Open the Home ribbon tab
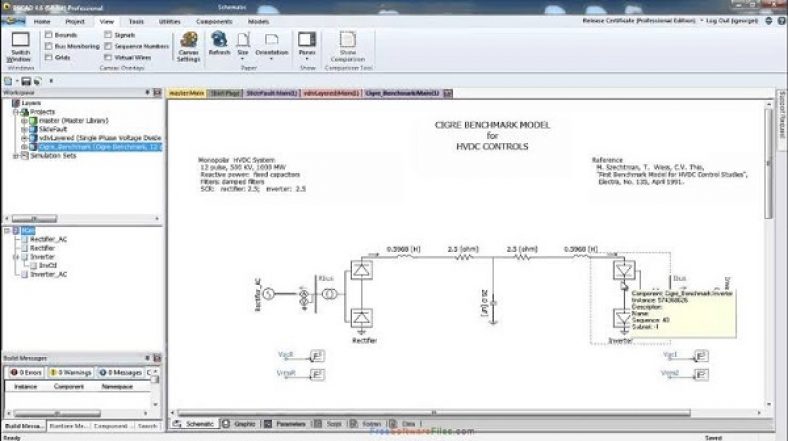Viewport: 788px width, 441px height. pos(42,22)
